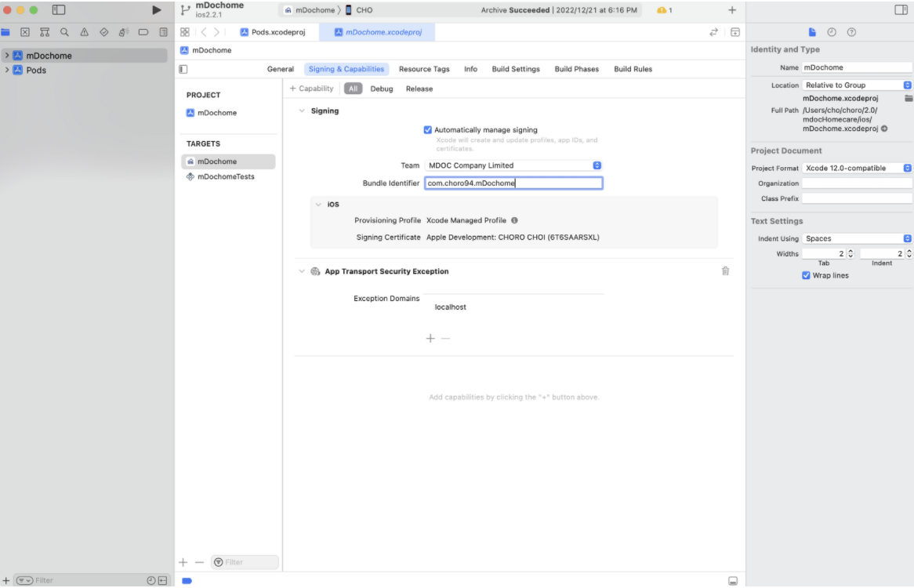Add a new target with plus
The width and height of the screenshot is (914, 588).
tap(183, 562)
